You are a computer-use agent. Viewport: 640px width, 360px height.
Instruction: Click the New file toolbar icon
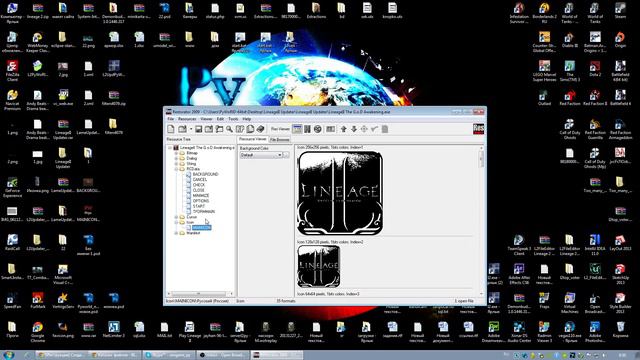click(x=171, y=129)
